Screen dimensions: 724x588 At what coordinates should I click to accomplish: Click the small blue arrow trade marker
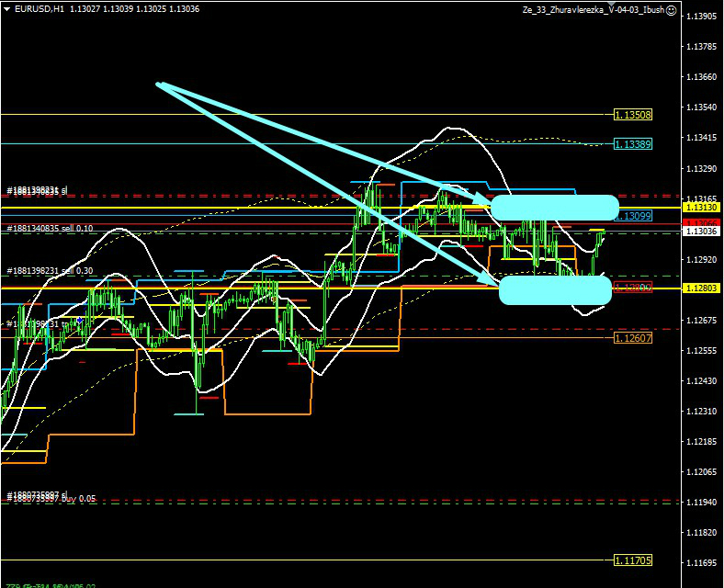[79, 320]
